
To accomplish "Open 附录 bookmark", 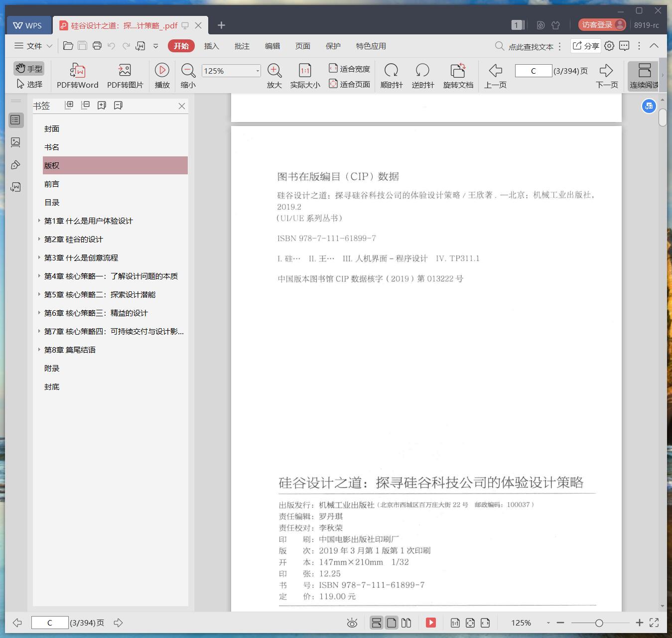I will click(x=52, y=369).
